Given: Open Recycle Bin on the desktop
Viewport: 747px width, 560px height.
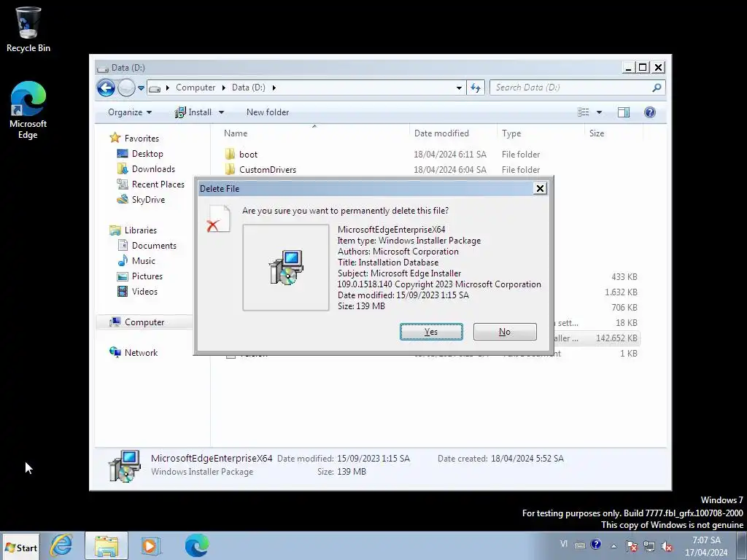Looking at the screenshot, I should pos(28,29).
